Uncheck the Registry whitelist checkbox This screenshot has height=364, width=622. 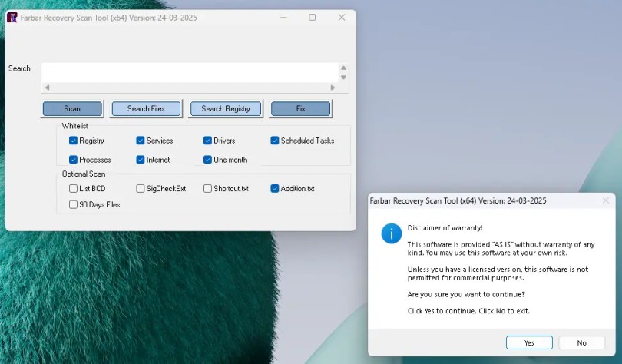point(73,141)
